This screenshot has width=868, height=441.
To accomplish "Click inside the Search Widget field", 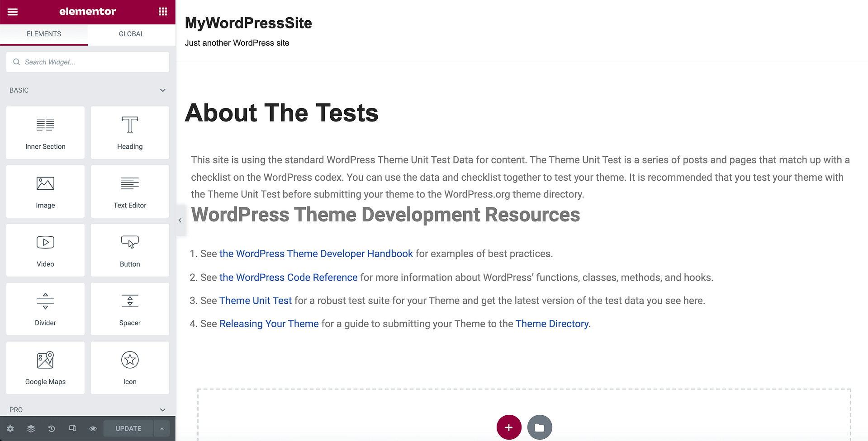I will click(87, 62).
